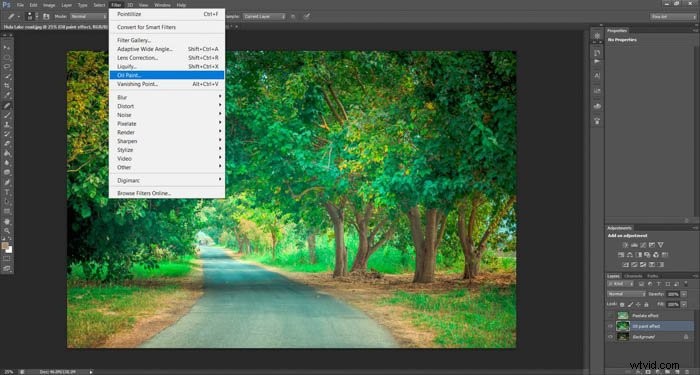Image resolution: width=700 pixels, height=375 pixels.
Task: Open the Opacity slider arrow
Action: tap(684, 294)
